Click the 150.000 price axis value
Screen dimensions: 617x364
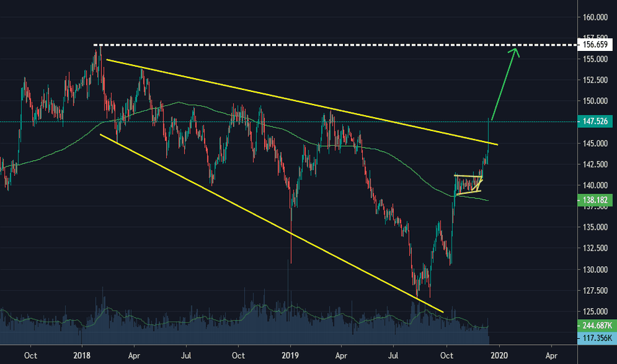click(595, 101)
